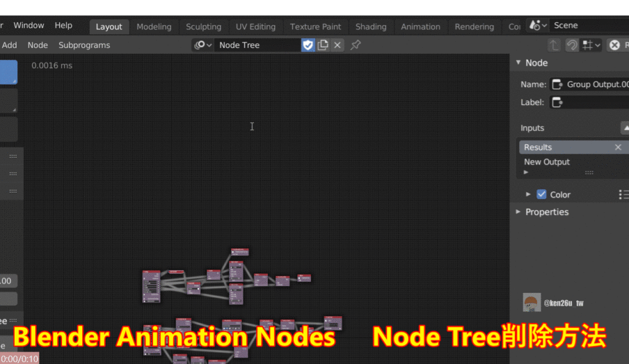629x364 pixels.
Task: Click the up arrow to exit node group
Action: point(555,45)
